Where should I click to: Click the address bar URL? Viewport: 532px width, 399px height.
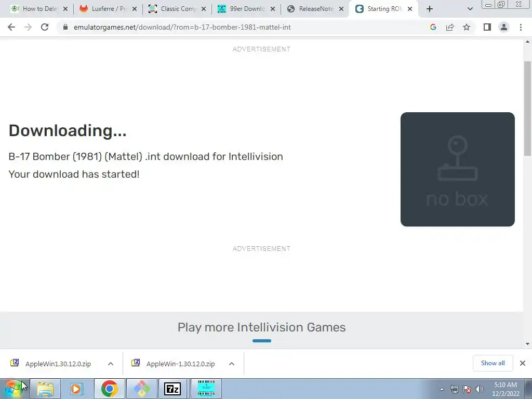182,27
